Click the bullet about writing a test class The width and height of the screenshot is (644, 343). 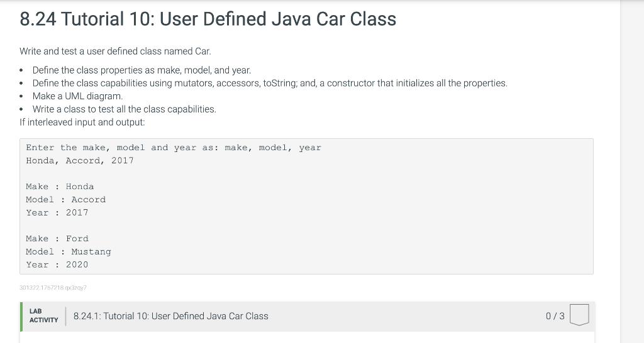(124, 109)
